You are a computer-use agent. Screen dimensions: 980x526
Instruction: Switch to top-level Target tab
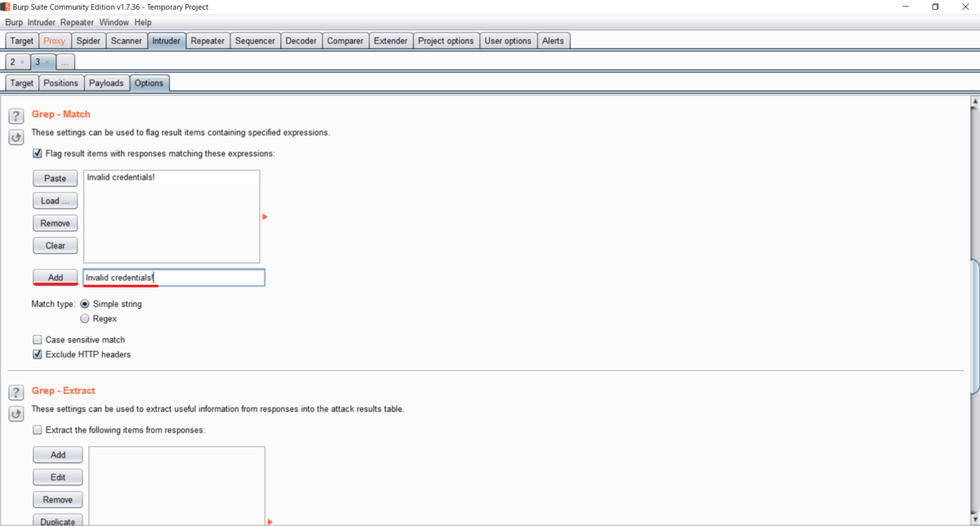pos(22,41)
